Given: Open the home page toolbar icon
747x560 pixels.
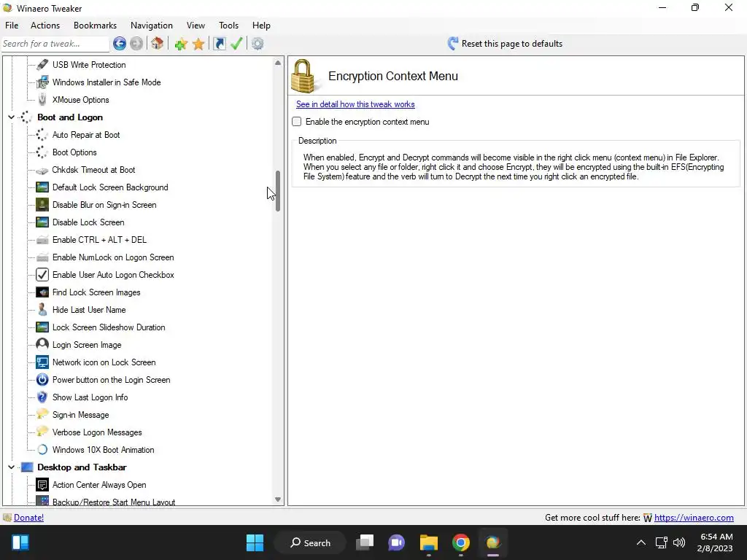Looking at the screenshot, I should [158, 44].
